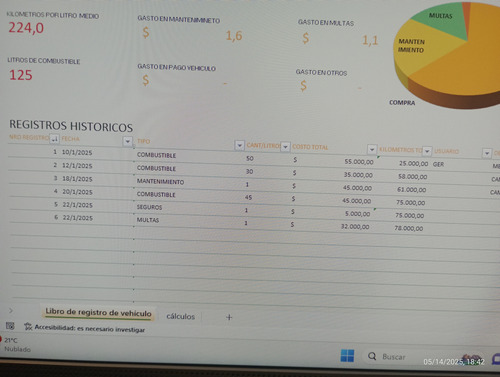
Task: Select the 1,6 maintenance expense value
Action: 234,36
